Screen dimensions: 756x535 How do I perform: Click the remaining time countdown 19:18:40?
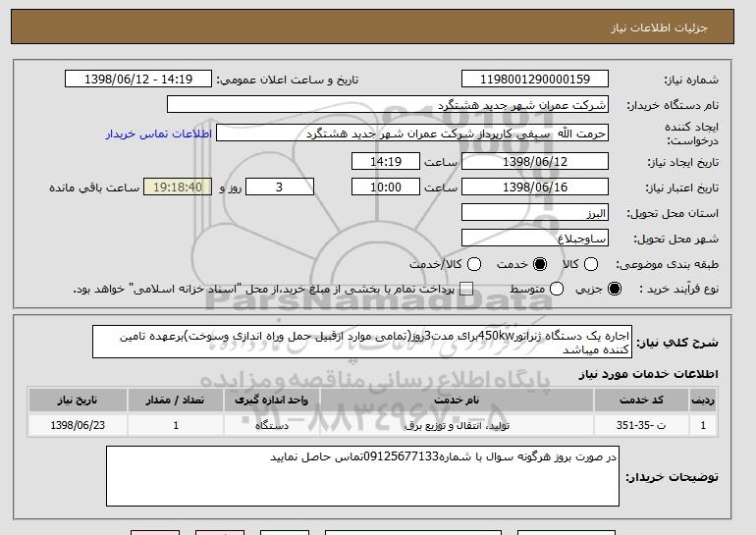pyautogui.click(x=178, y=187)
